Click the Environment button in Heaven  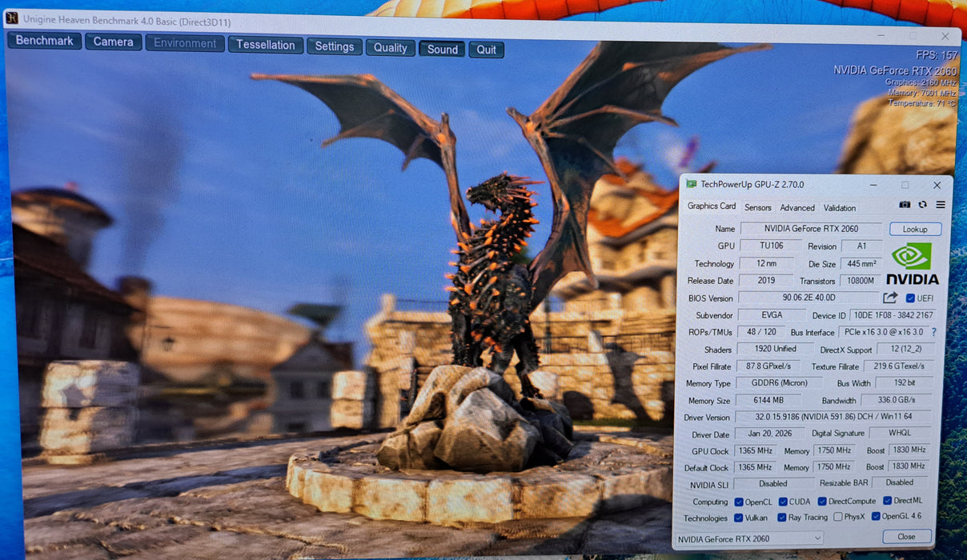click(185, 43)
